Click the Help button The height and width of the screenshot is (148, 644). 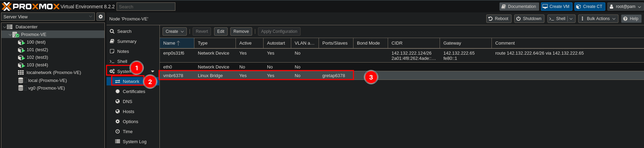tap(631, 19)
